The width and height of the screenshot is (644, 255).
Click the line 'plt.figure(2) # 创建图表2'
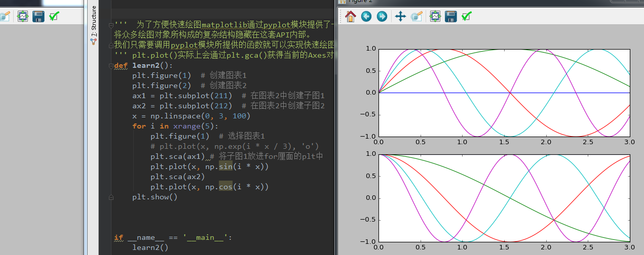pos(190,86)
